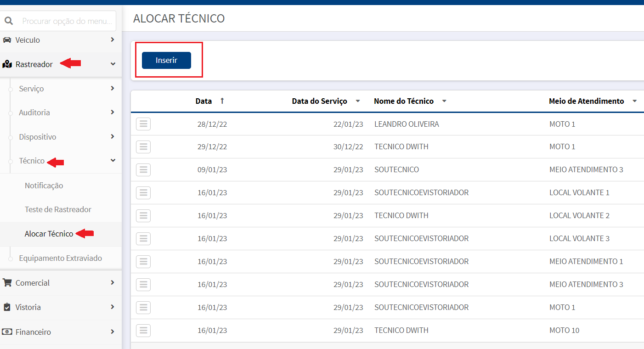
Task: Expand the Veículo menu chevron
Action: click(113, 40)
